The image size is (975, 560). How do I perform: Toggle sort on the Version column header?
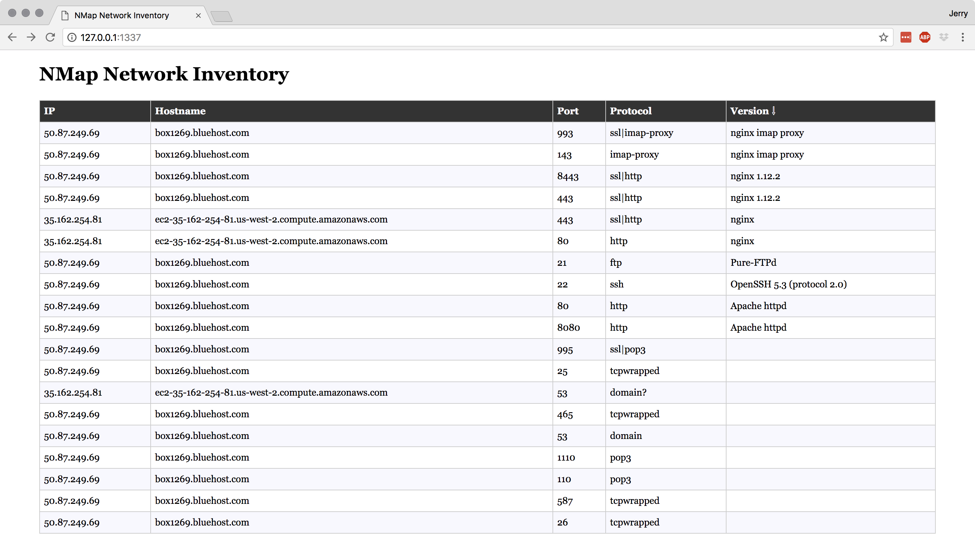[x=753, y=111]
